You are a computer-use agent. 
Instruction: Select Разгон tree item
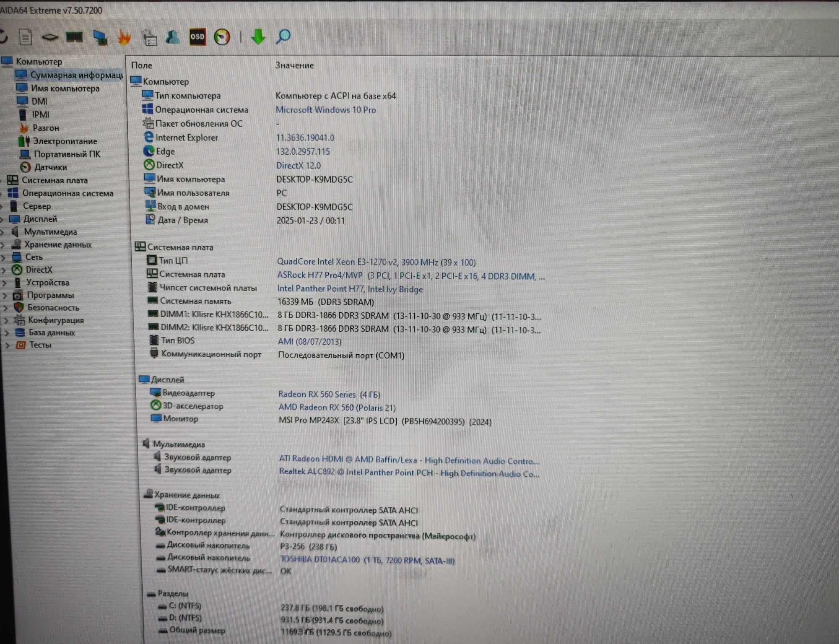39,128
